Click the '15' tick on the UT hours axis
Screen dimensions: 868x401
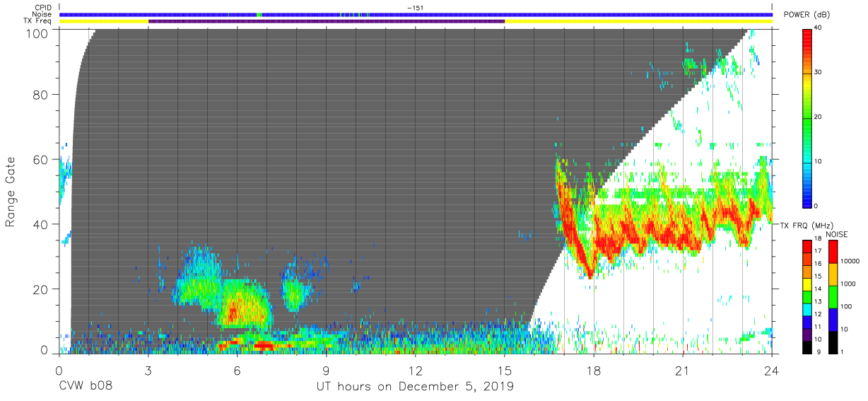(505, 371)
